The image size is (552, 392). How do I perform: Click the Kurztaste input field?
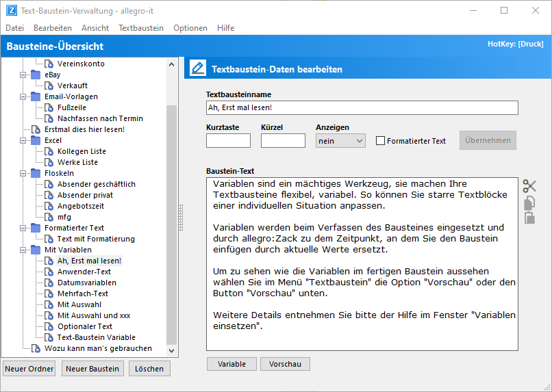(228, 140)
